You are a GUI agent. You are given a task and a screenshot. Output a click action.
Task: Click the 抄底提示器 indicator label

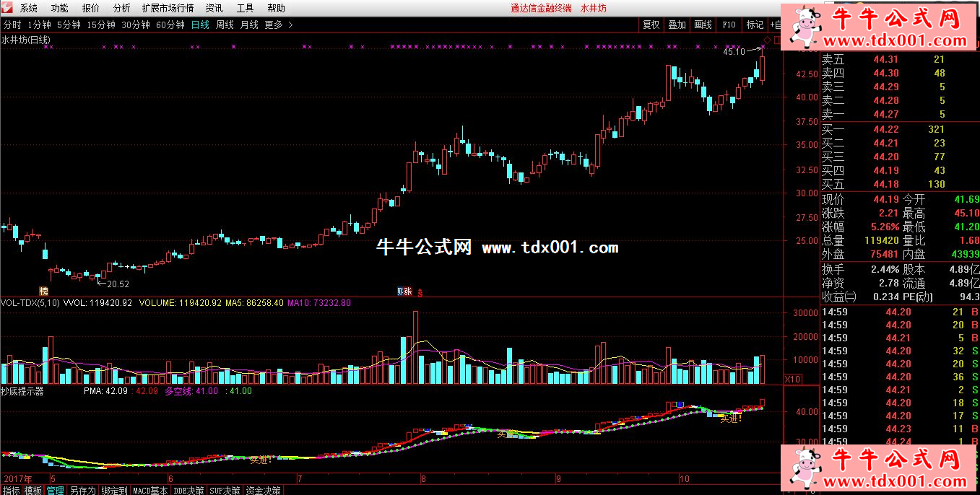pyautogui.click(x=22, y=391)
